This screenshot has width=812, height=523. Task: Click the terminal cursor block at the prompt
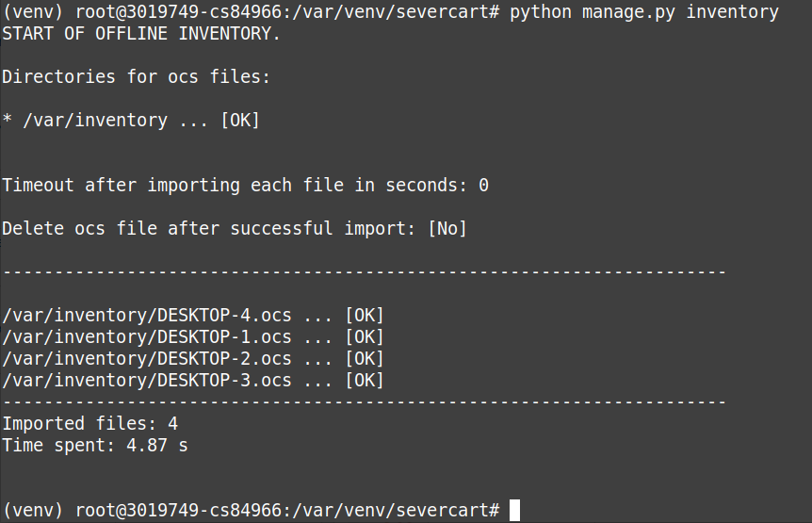pos(514,510)
